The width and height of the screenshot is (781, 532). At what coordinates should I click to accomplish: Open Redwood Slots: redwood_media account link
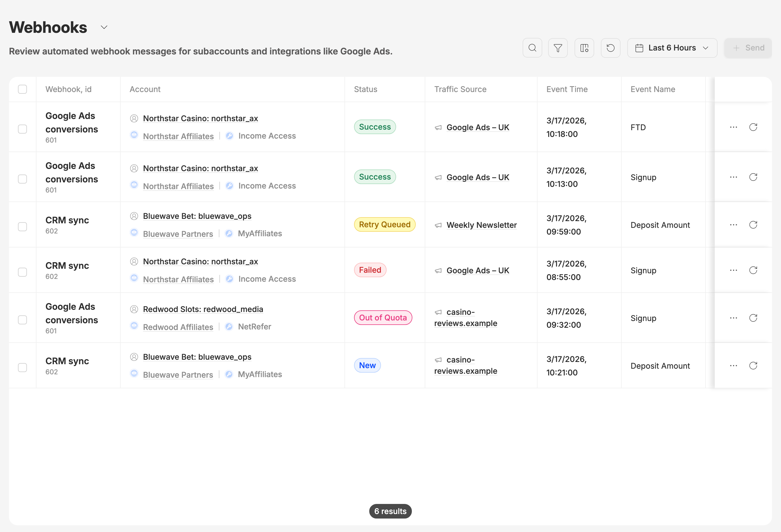click(203, 309)
